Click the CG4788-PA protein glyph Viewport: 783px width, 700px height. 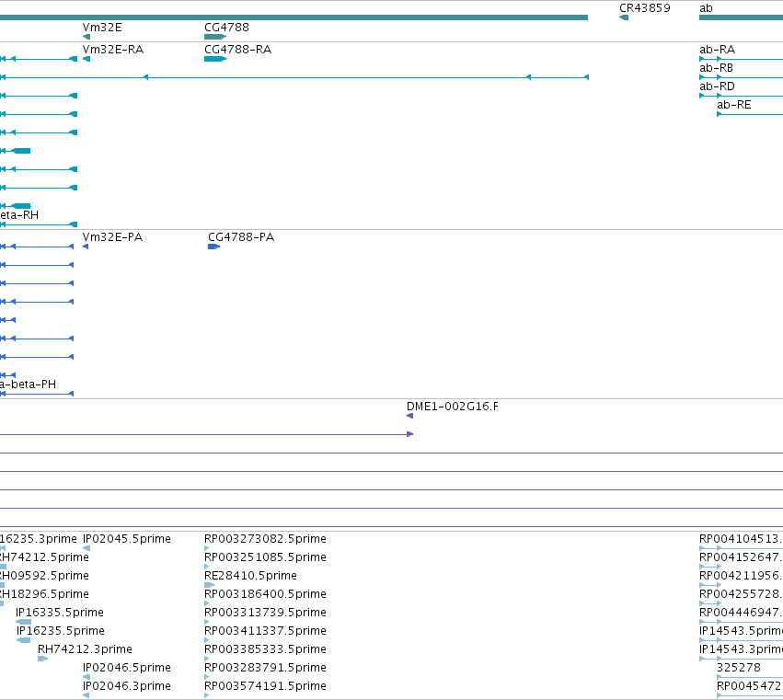tap(213, 247)
